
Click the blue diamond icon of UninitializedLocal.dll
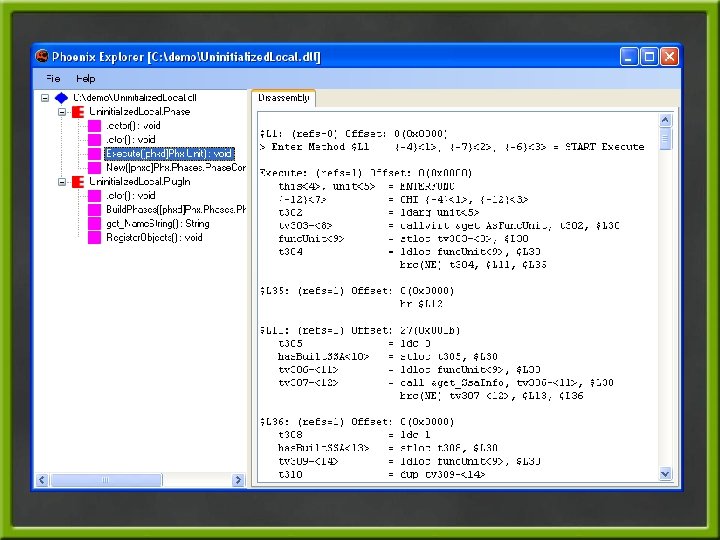pos(61,98)
